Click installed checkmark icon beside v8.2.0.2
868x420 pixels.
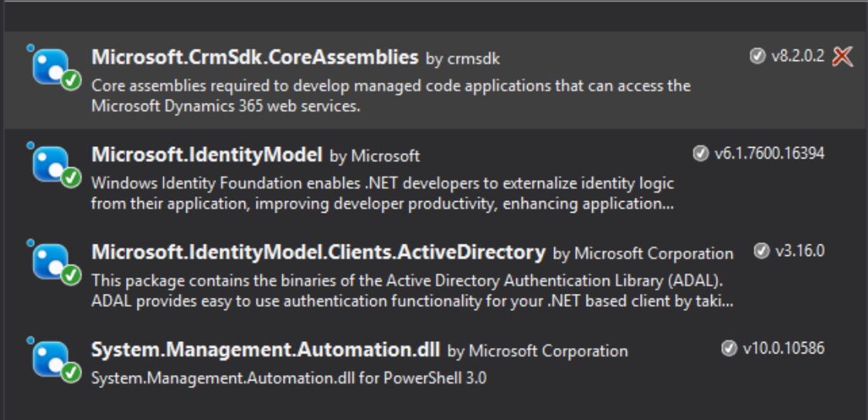757,56
